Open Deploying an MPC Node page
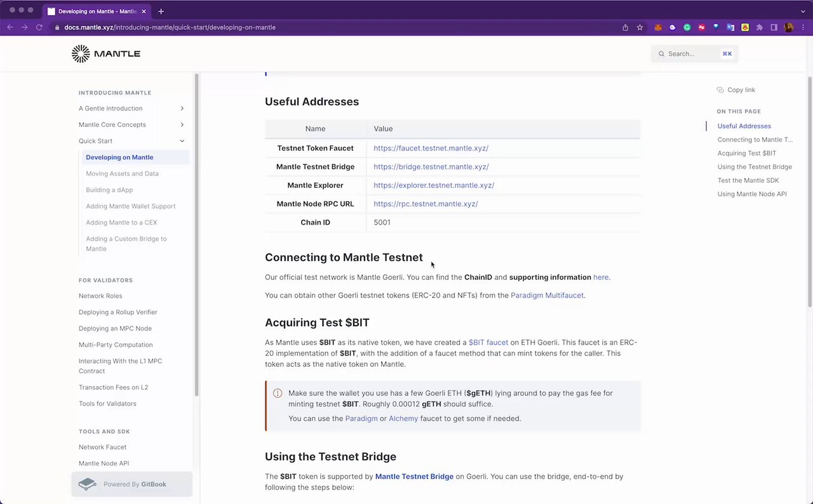 [115, 328]
